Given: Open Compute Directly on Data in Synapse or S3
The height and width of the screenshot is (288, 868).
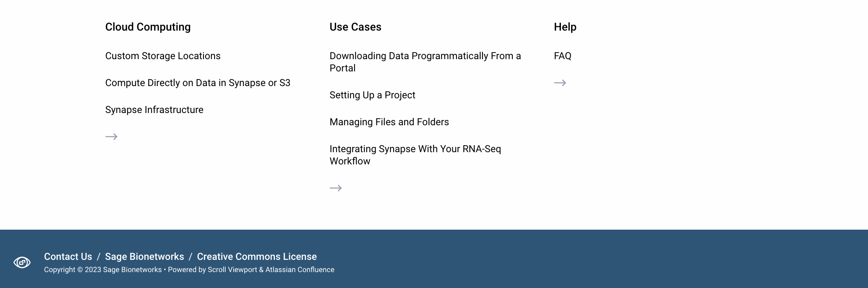Looking at the screenshot, I should pyautogui.click(x=198, y=83).
